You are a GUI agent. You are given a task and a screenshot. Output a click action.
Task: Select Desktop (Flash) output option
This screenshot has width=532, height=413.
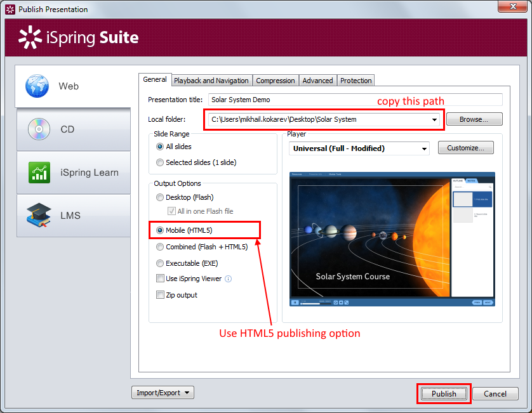pos(160,197)
